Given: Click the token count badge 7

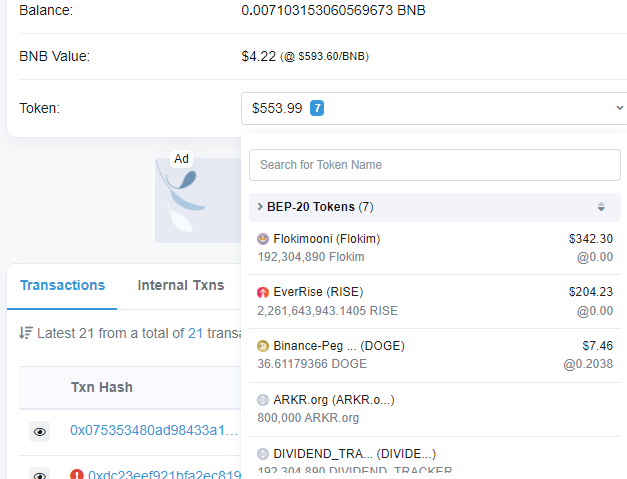Looking at the screenshot, I should click(x=317, y=108).
